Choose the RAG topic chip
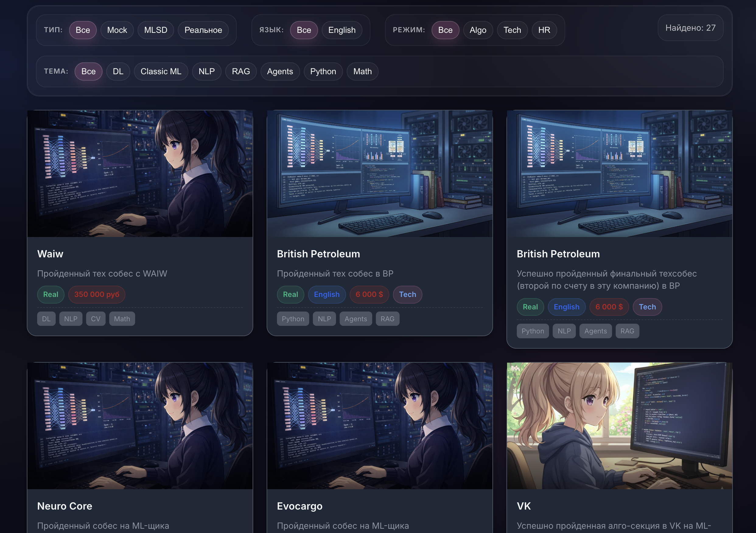This screenshot has height=533, width=756. click(x=241, y=71)
